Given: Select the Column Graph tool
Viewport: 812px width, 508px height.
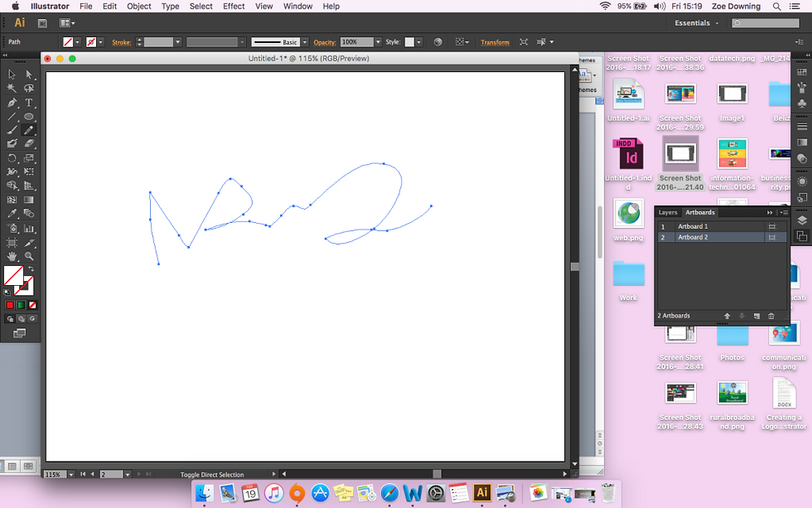Looking at the screenshot, I should point(29,229).
